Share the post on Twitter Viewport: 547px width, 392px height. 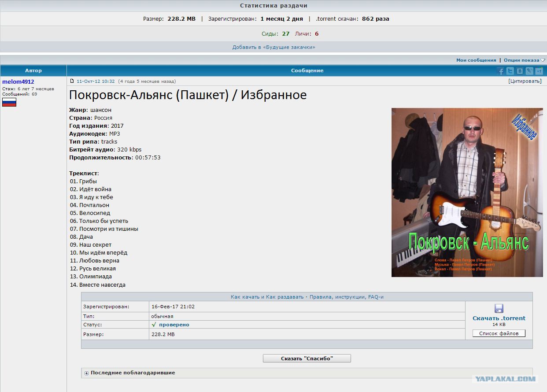click(x=510, y=71)
